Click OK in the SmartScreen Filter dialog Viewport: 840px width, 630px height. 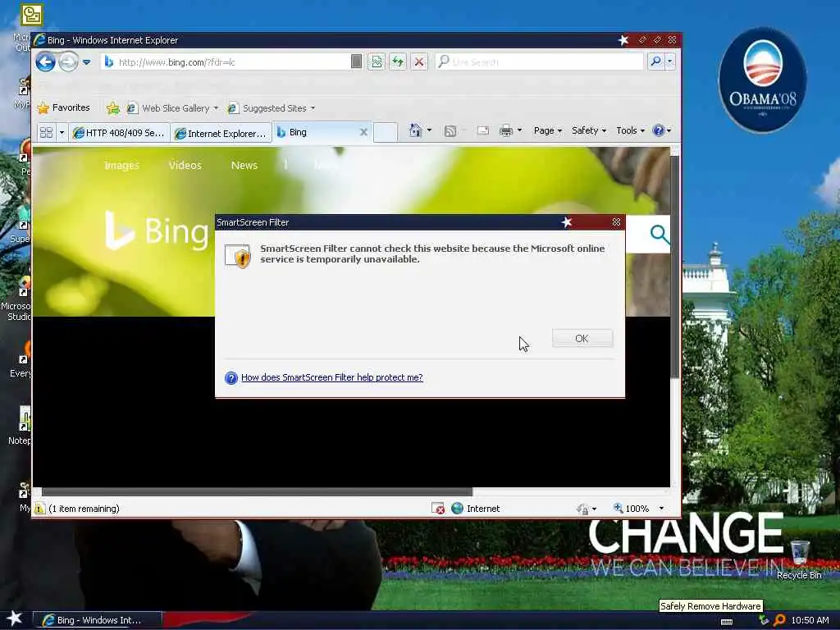click(x=582, y=339)
